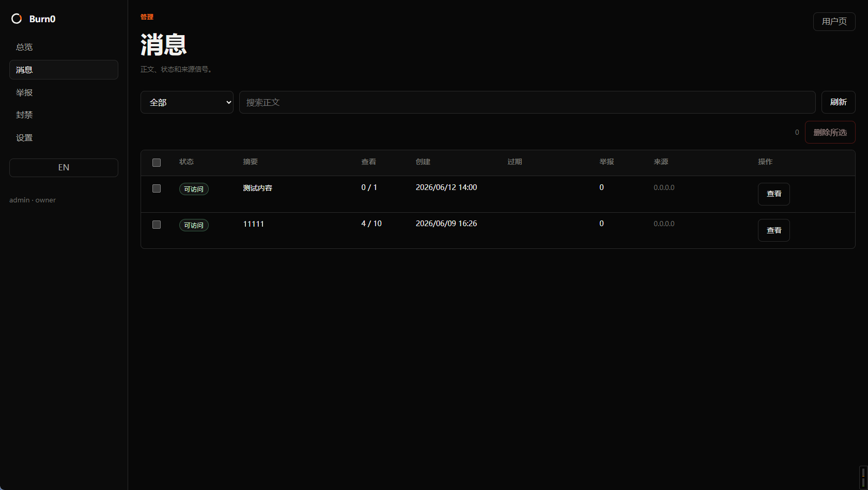View the 11111 message via 查看

(773, 230)
